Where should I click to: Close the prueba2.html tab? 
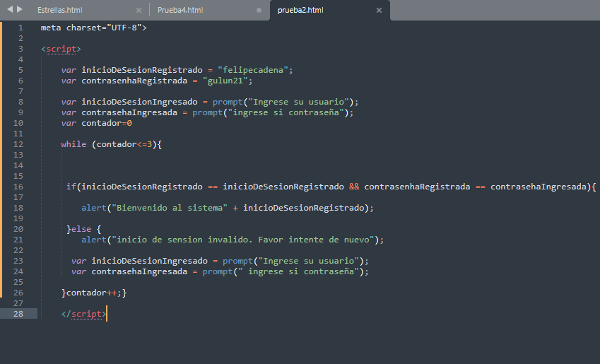pos(379,11)
